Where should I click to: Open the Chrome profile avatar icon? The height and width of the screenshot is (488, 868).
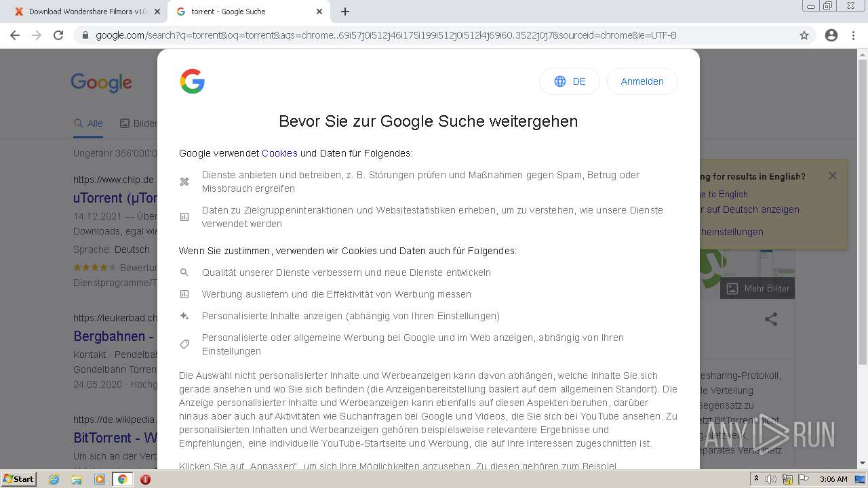coord(831,35)
